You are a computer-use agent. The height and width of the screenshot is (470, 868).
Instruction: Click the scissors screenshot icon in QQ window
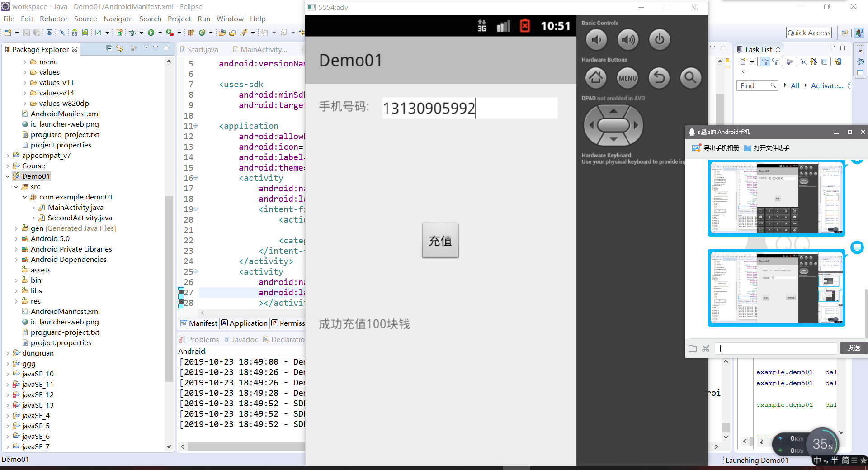[706, 348]
